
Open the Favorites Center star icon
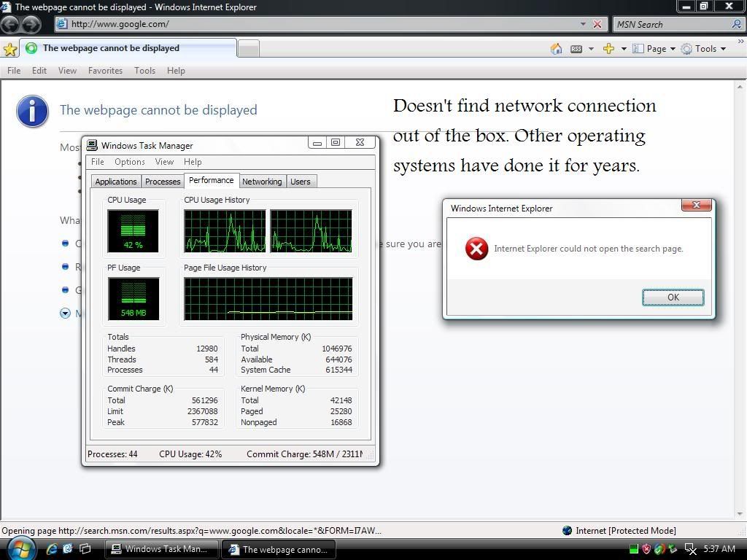[10, 49]
